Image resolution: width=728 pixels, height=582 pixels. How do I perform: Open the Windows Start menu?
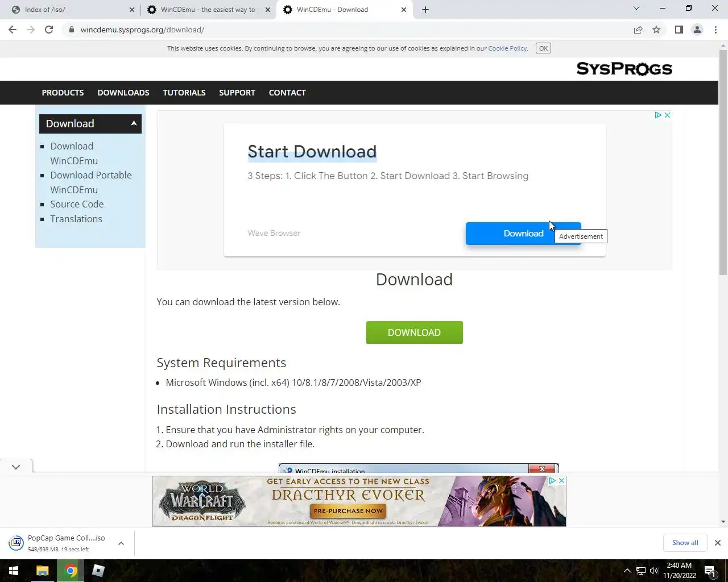(14, 571)
